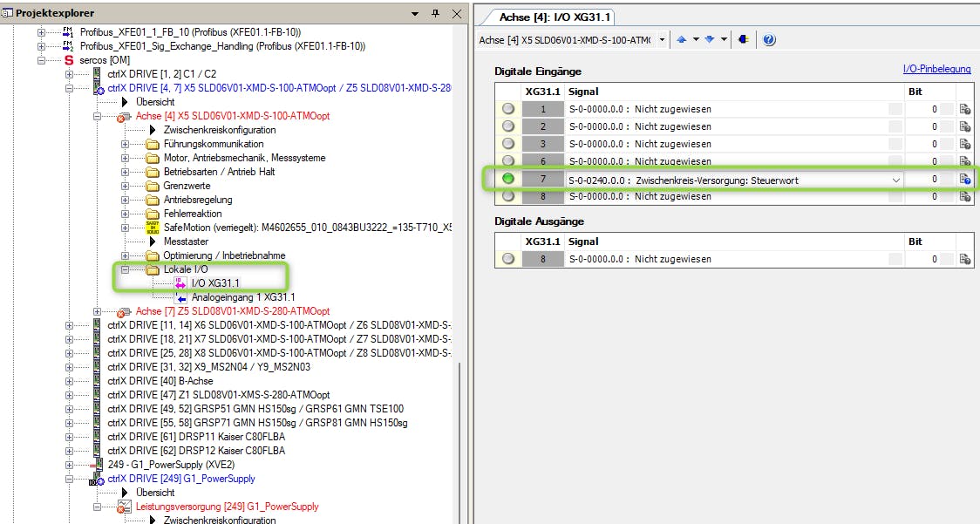Click the blue up arrow toolbar icon

click(x=683, y=40)
